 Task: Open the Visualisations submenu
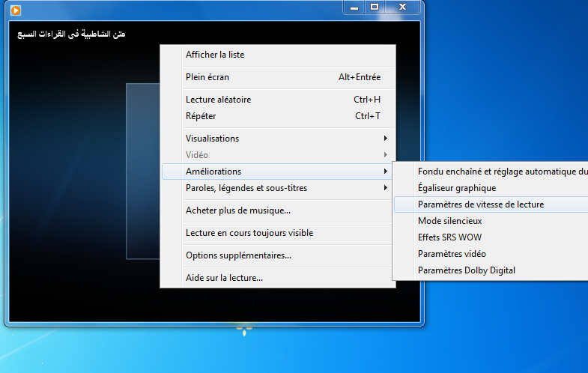(x=278, y=139)
